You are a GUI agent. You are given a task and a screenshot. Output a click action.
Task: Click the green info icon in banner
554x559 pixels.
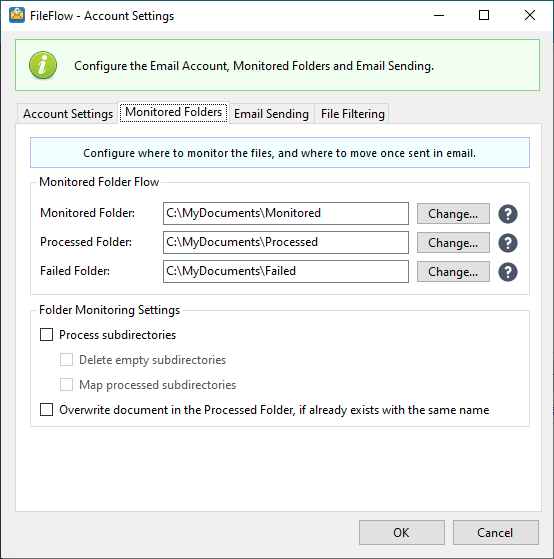click(43, 65)
